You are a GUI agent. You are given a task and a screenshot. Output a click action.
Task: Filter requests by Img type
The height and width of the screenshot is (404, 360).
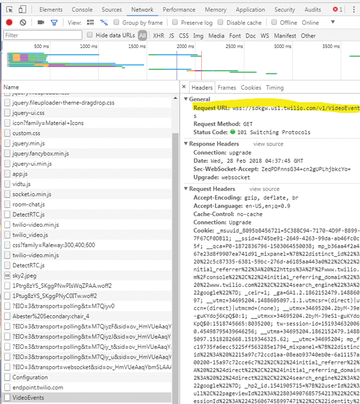point(198,35)
